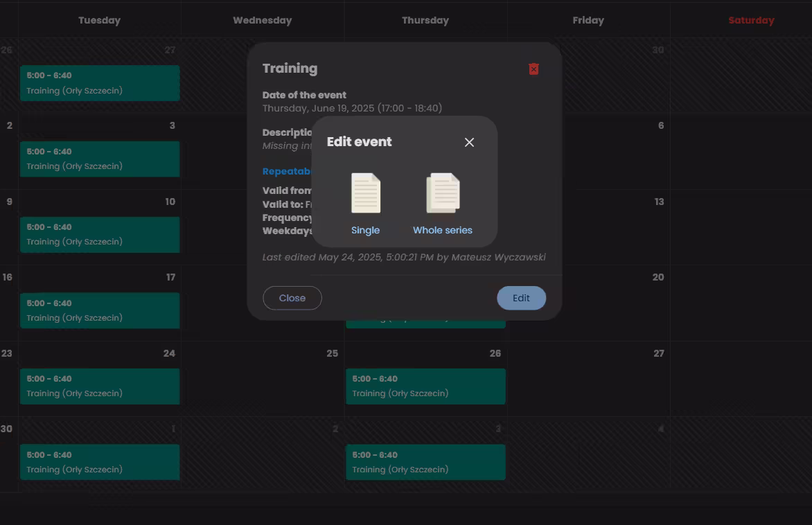The height and width of the screenshot is (525, 812).
Task: Open the Training event on Tuesday 24
Action: (x=100, y=386)
